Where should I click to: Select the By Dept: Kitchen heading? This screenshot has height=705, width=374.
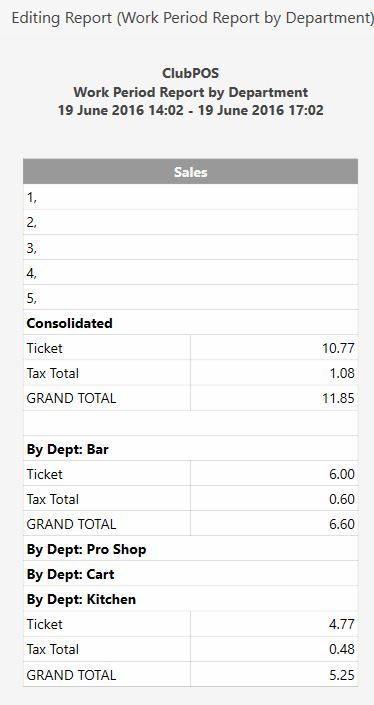coord(81,599)
